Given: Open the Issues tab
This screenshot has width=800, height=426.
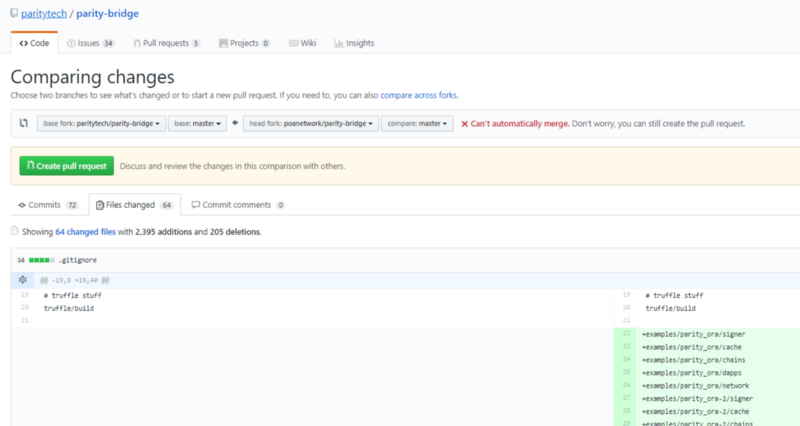Looking at the screenshot, I should (x=91, y=43).
